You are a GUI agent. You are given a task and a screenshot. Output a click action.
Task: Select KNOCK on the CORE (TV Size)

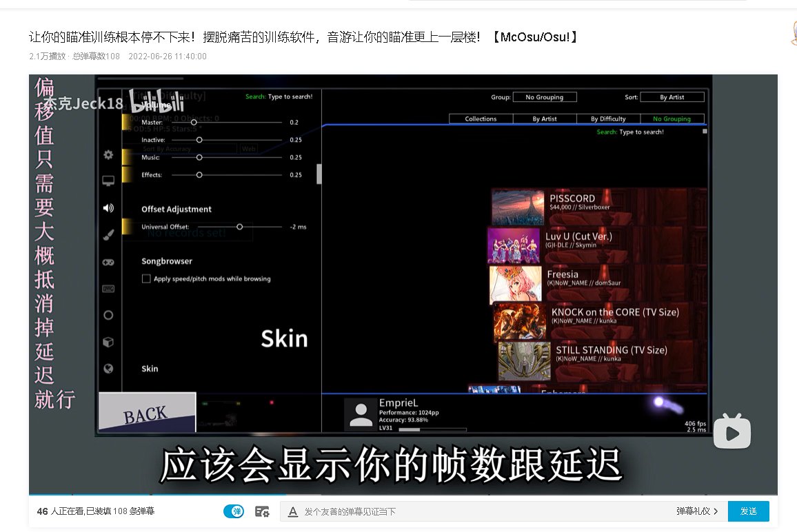601,320
